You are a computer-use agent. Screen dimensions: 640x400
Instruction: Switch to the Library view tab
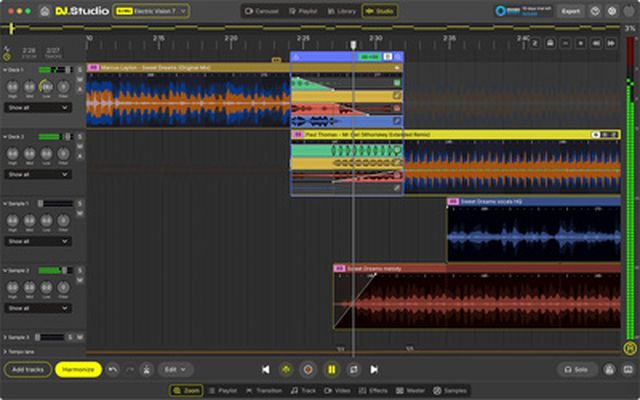point(342,11)
